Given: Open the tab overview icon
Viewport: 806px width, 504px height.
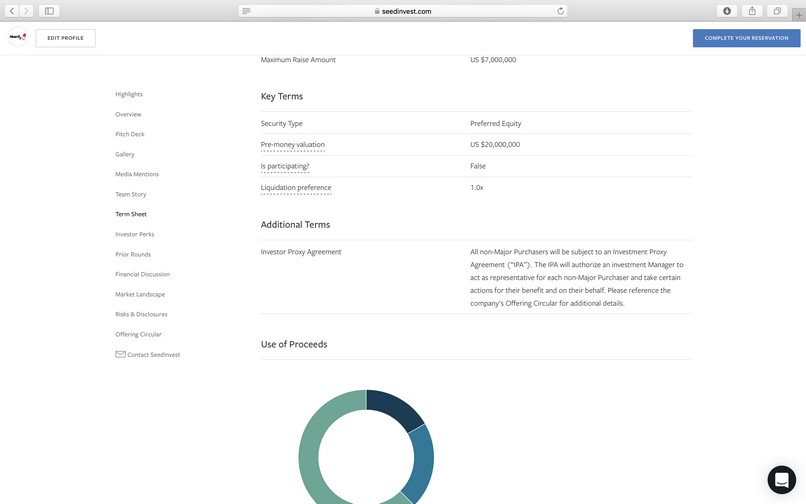Looking at the screenshot, I should pyautogui.click(x=777, y=11).
